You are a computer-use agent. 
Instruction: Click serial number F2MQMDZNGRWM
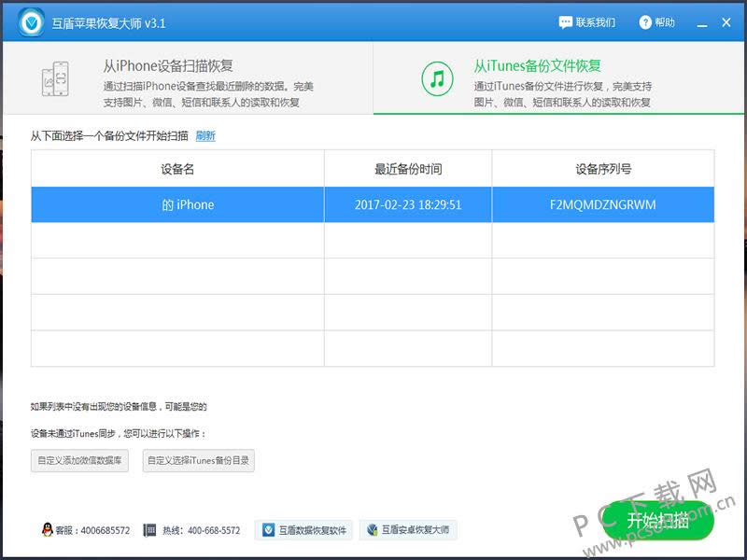602,204
